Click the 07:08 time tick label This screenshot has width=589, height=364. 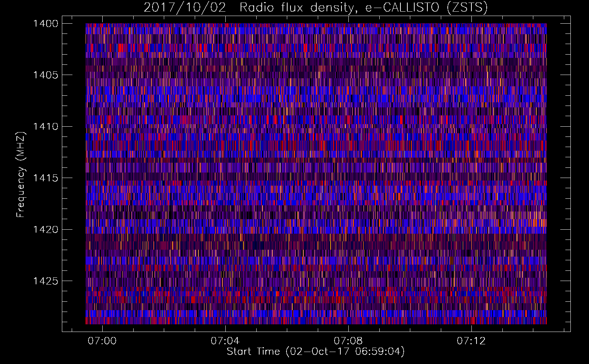pos(348,341)
